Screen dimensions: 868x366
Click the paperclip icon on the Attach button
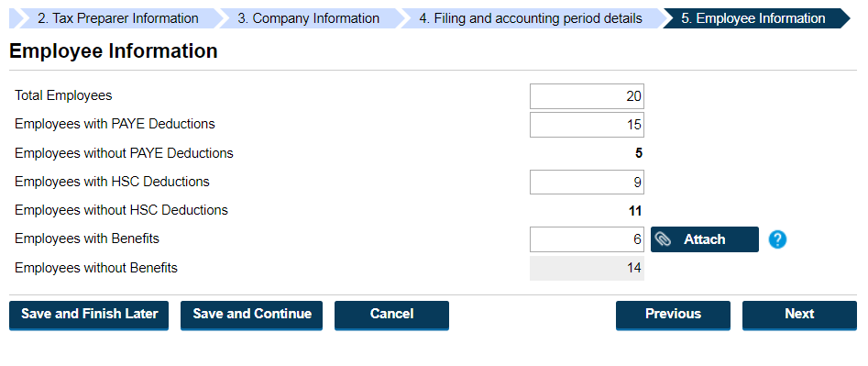[x=663, y=239]
